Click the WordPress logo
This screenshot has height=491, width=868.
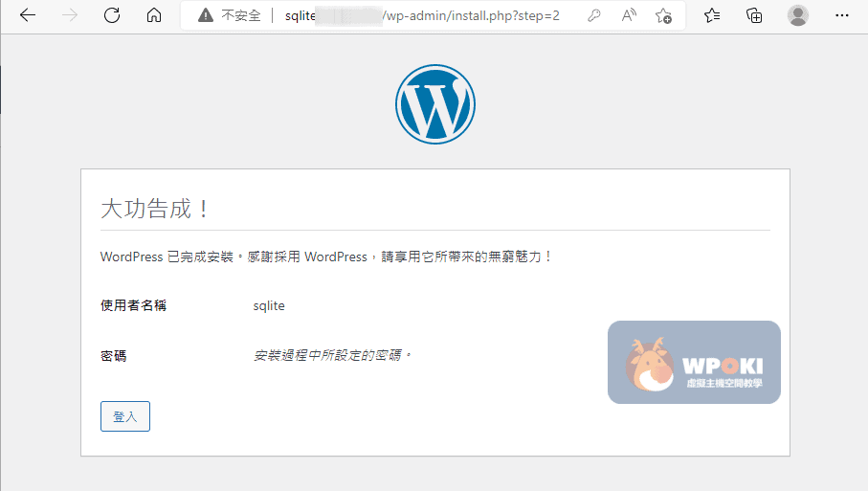coord(435,104)
